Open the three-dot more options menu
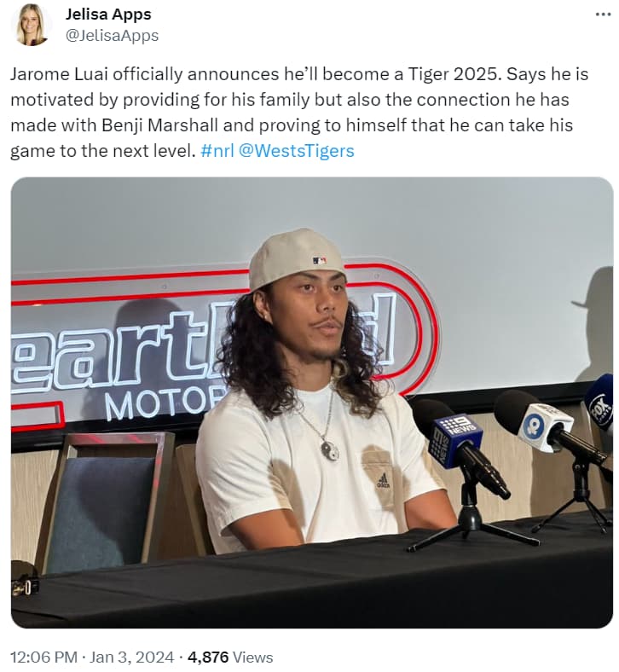 603,15
